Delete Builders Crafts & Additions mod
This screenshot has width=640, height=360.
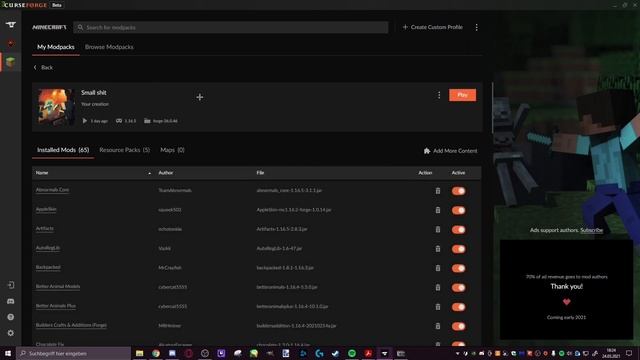coord(438,326)
